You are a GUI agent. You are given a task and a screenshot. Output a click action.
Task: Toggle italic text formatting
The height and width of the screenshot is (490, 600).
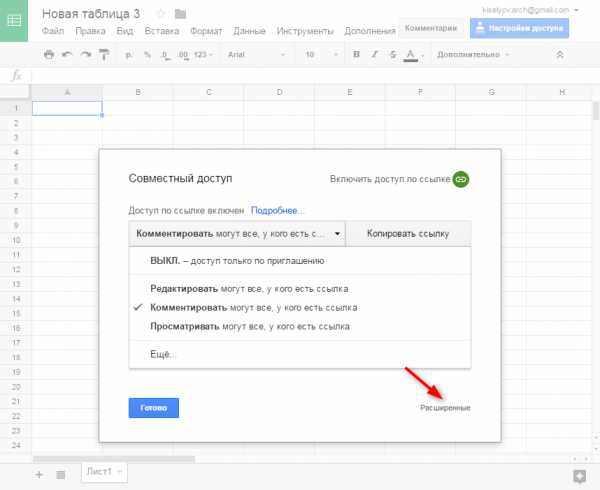click(373, 54)
